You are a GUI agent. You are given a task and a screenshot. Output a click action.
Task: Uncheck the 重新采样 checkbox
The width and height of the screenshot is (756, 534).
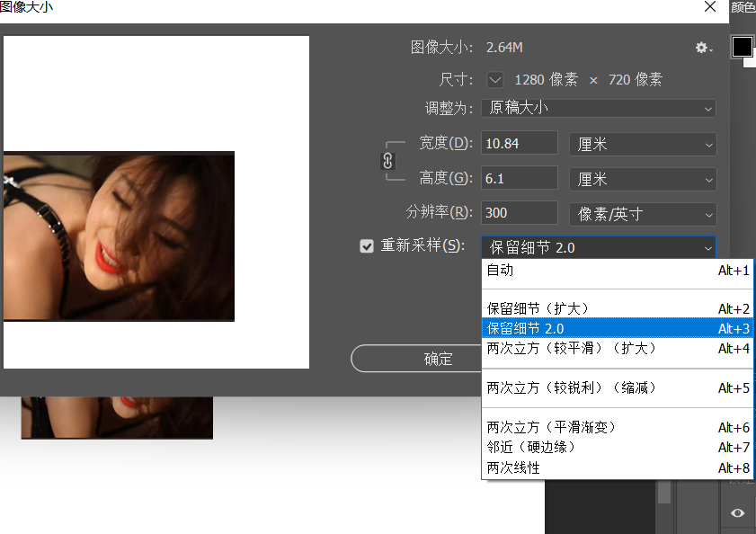367,246
